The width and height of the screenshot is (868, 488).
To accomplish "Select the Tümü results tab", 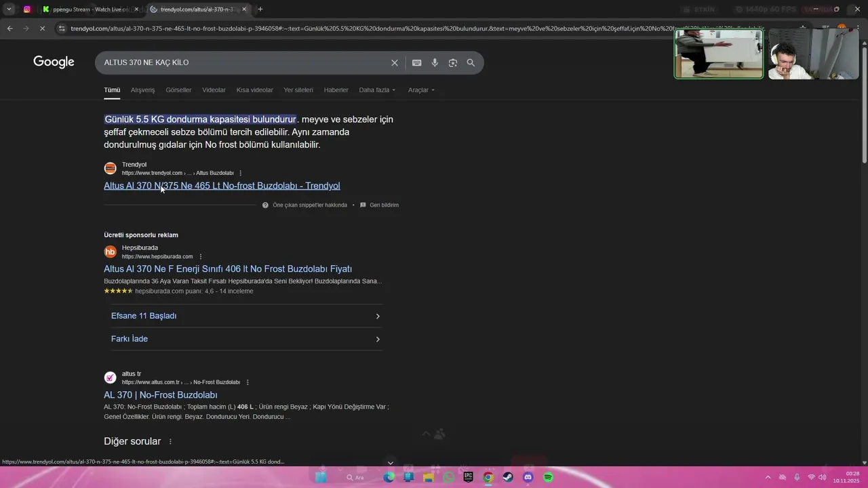I will (112, 90).
